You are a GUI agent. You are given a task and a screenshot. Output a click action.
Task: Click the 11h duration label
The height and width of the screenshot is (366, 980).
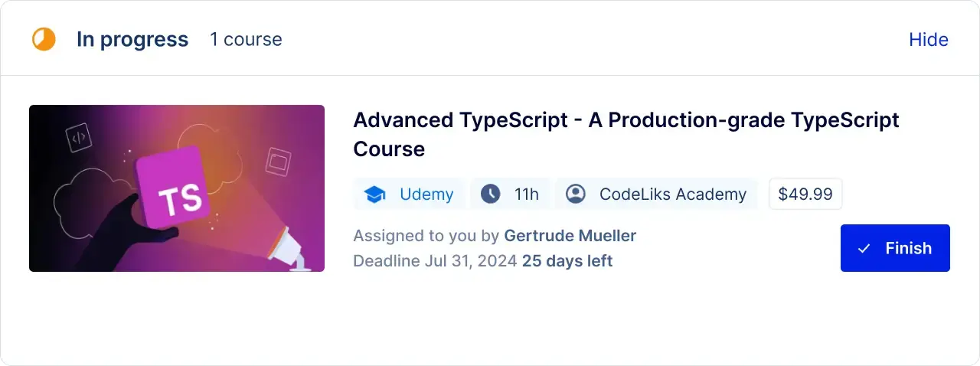point(526,194)
